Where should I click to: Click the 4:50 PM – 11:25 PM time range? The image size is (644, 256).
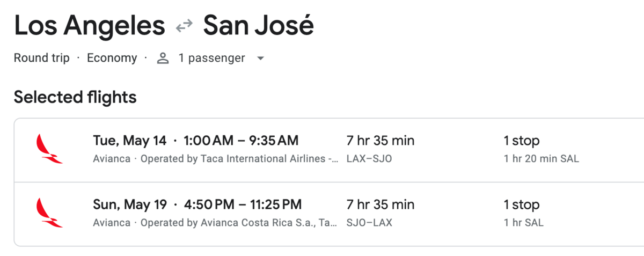243,204
